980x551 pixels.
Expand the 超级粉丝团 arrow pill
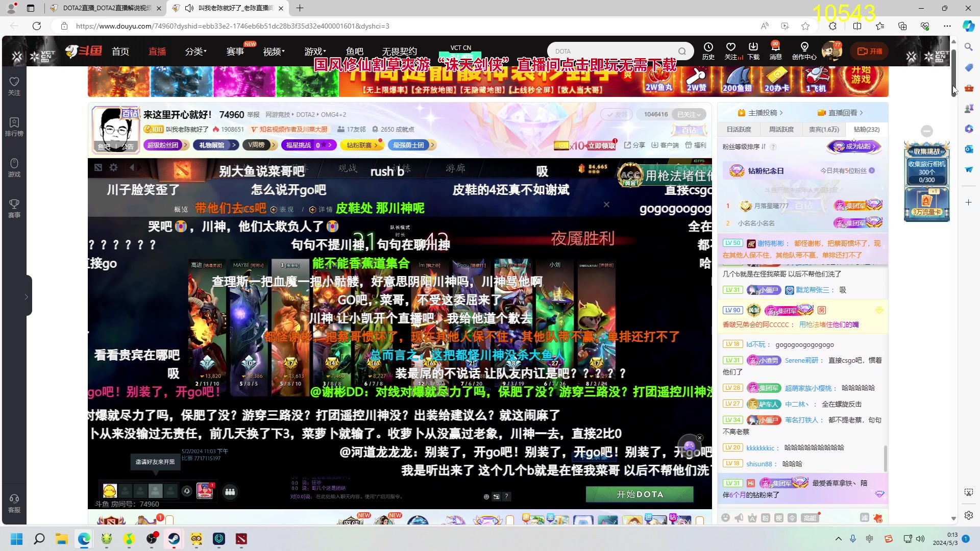[166, 145]
